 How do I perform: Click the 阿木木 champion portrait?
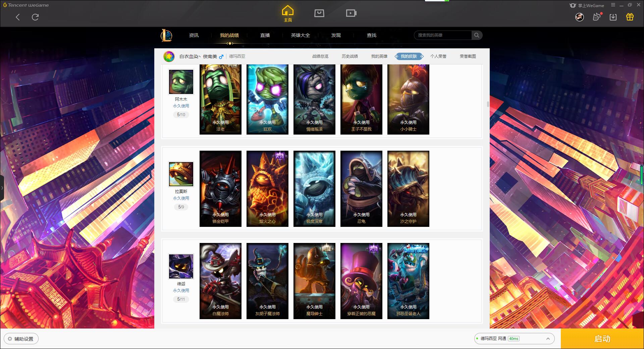[181, 82]
